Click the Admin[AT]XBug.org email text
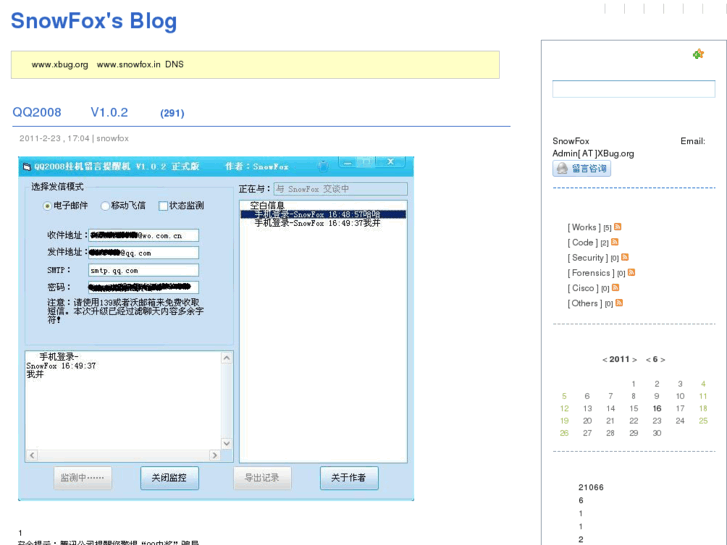This screenshot has height=545, width=727. tap(593, 154)
